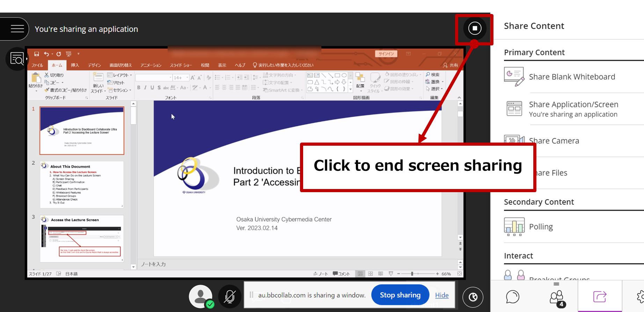Click the my status profile avatar
644x312 pixels.
pyautogui.click(x=200, y=296)
